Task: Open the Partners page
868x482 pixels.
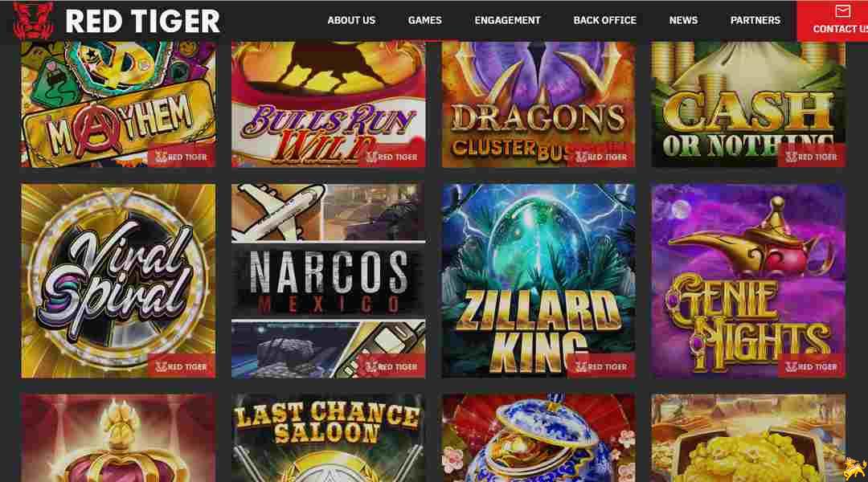Action: 755,20
